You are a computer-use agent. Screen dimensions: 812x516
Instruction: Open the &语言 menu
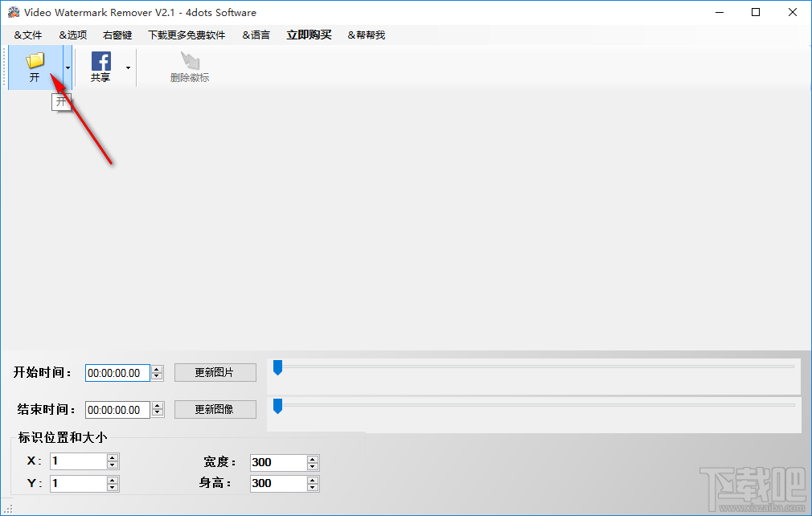(256, 35)
